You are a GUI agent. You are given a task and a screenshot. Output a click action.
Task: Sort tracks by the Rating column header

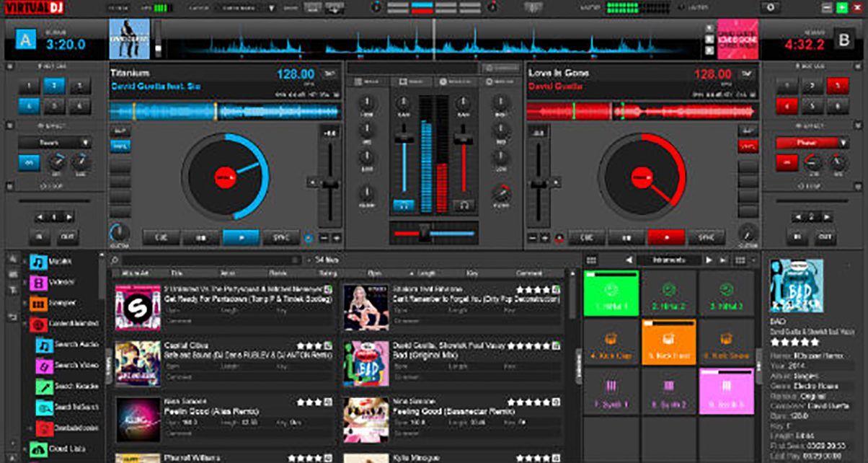pos(327,273)
